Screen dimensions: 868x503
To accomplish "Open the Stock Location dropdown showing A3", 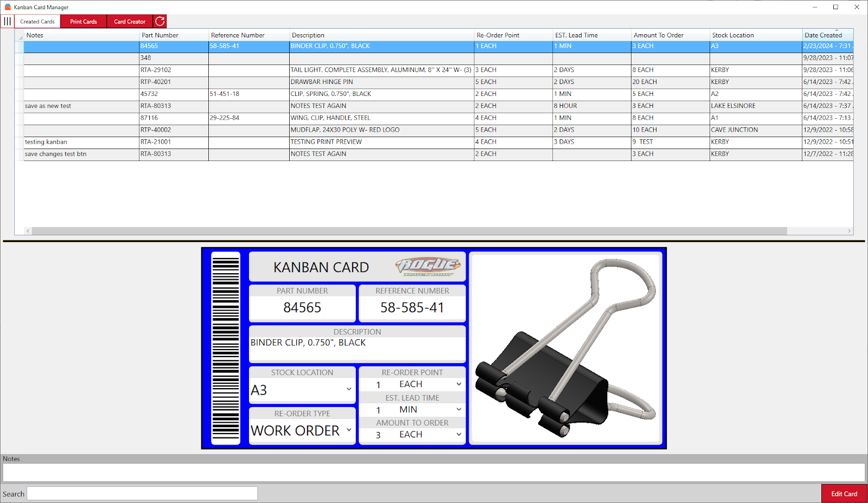I will click(x=349, y=389).
